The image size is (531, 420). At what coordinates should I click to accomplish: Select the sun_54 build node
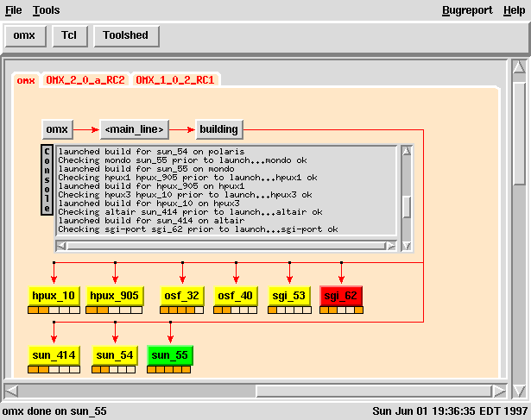click(114, 355)
